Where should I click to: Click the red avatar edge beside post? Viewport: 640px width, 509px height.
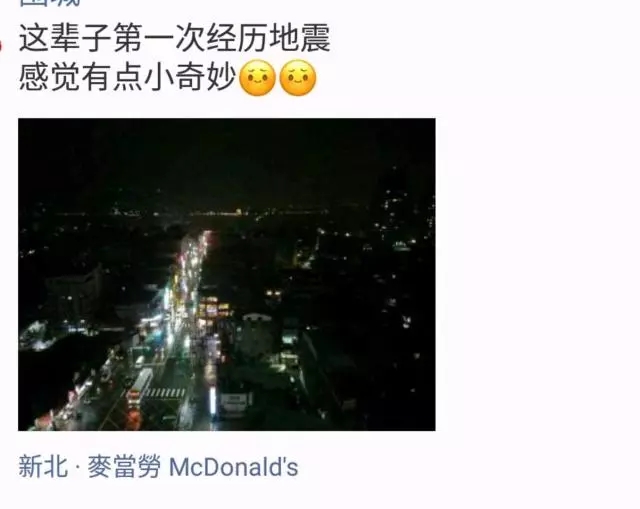(1, 45)
